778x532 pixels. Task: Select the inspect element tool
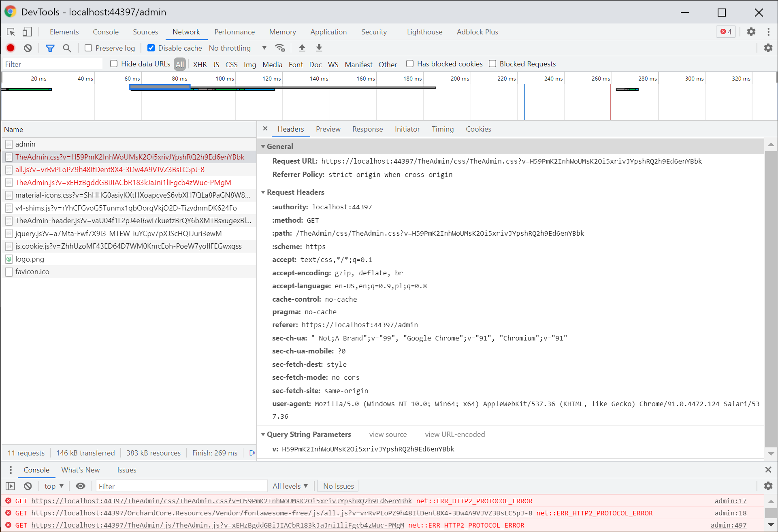[11, 32]
